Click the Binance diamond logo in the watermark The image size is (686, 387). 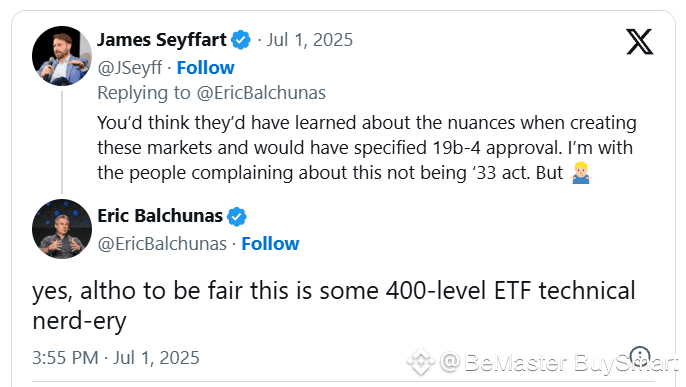[421, 362]
